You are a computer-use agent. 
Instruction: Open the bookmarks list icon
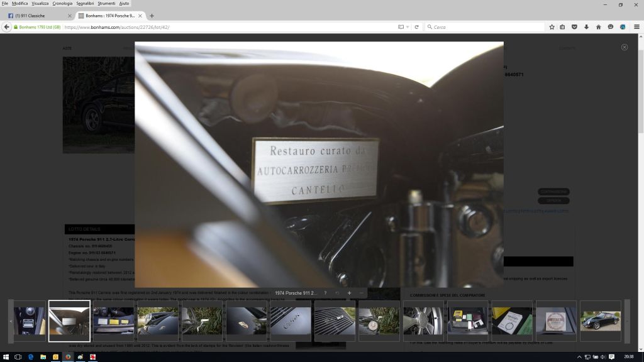coord(562,27)
